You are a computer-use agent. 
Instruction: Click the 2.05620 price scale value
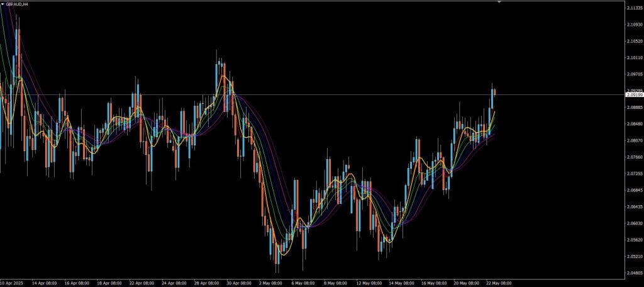pos(635,240)
